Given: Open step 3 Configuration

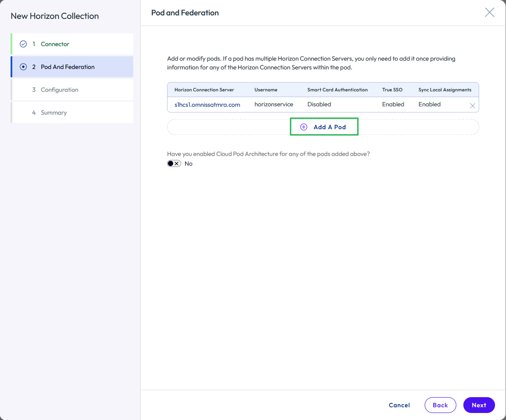Looking at the screenshot, I should click(59, 90).
